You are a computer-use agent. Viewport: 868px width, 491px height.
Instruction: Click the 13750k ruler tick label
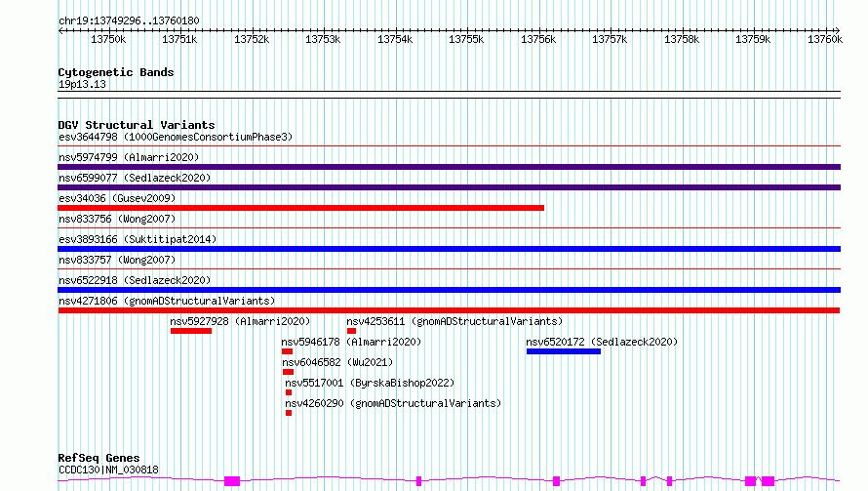(108, 39)
